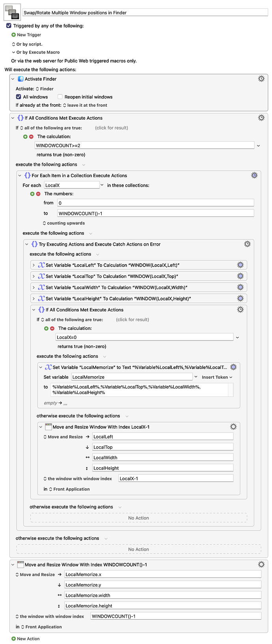Open the Insert Token dropdown

[x=216, y=377]
